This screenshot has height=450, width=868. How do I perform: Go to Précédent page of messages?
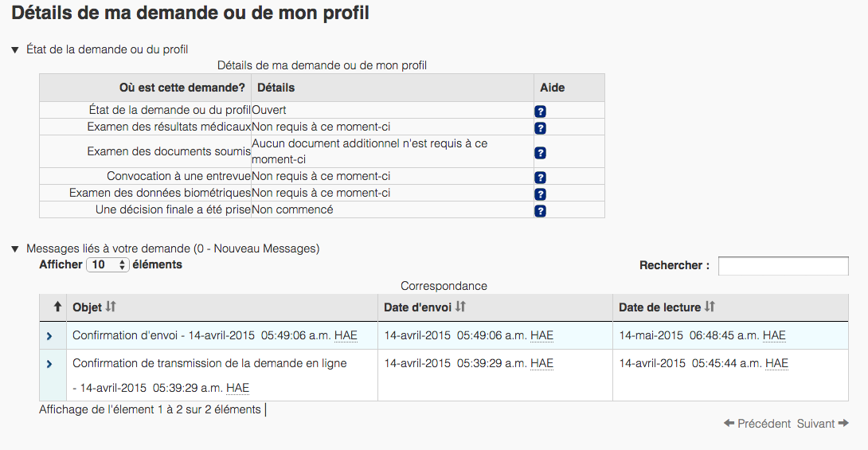(x=757, y=424)
